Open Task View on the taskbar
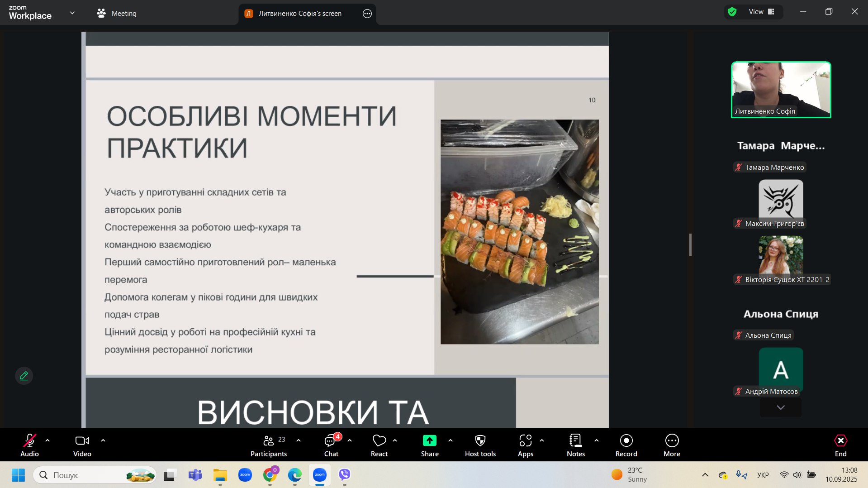The height and width of the screenshot is (488, 868). [170, 475]
